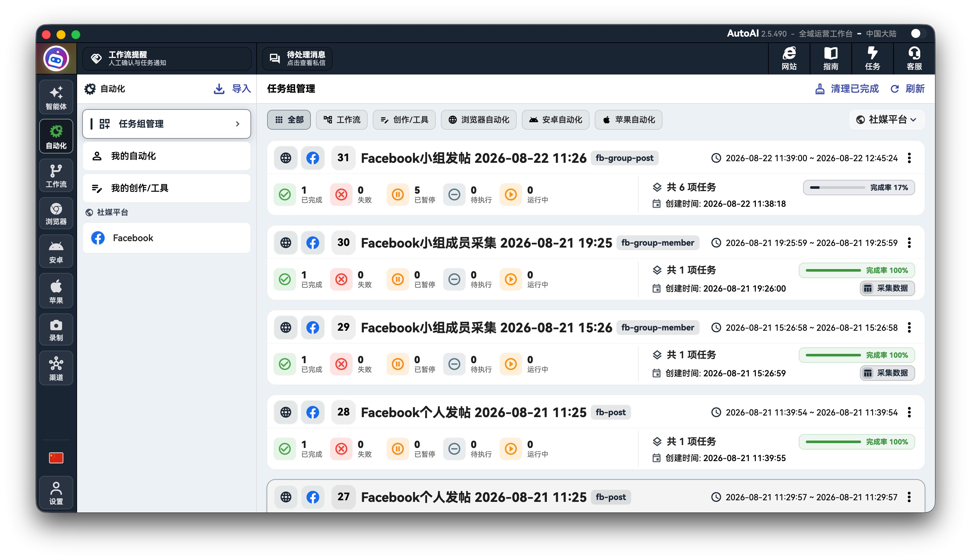The width and height of the screenshot is (971, 560).
Task: Click 采集数据 for task group 29
Action: (x=887, y=373)
